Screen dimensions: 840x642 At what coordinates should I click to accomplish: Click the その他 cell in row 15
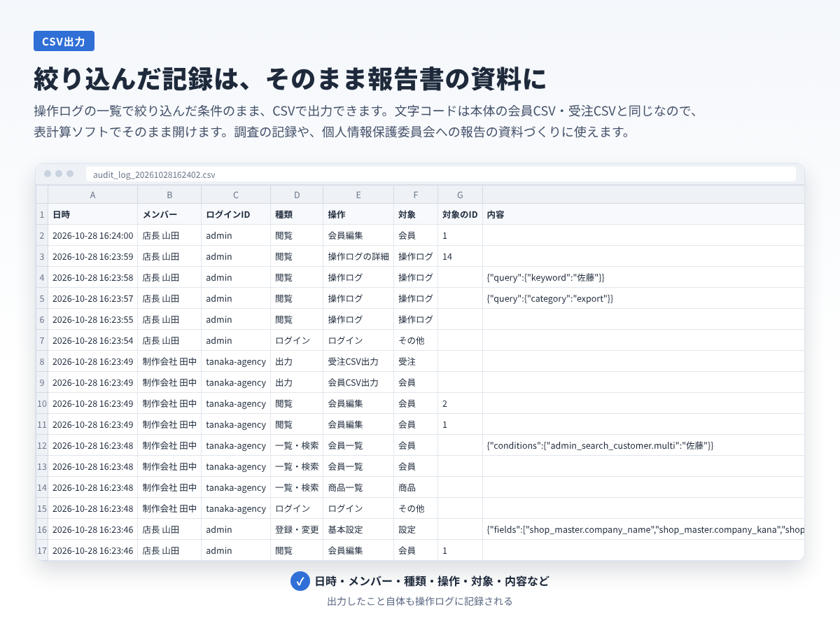tap(416, 508)
